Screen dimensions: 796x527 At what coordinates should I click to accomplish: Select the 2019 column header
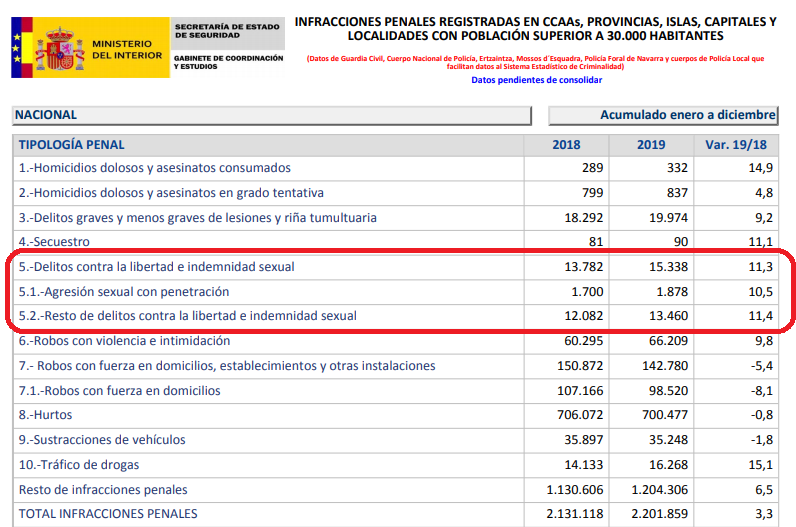click(651, 145)
